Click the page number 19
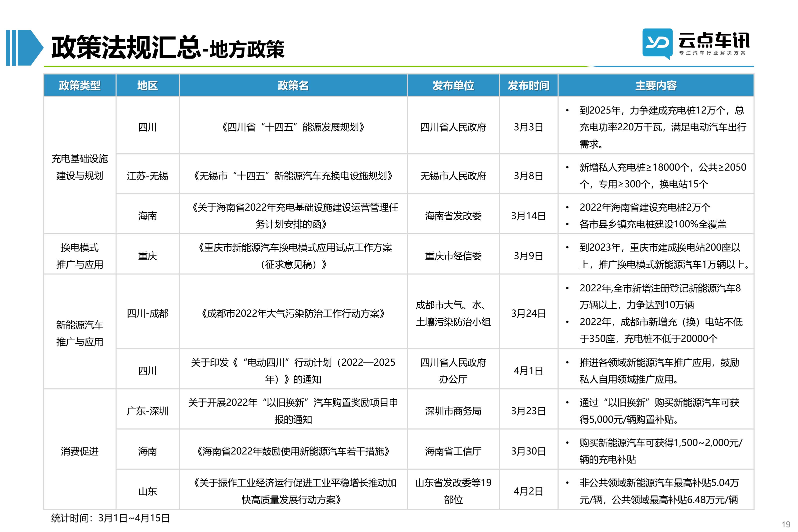Image resolution: width=798 pixels, height=532 pixels. pos(786,524)
